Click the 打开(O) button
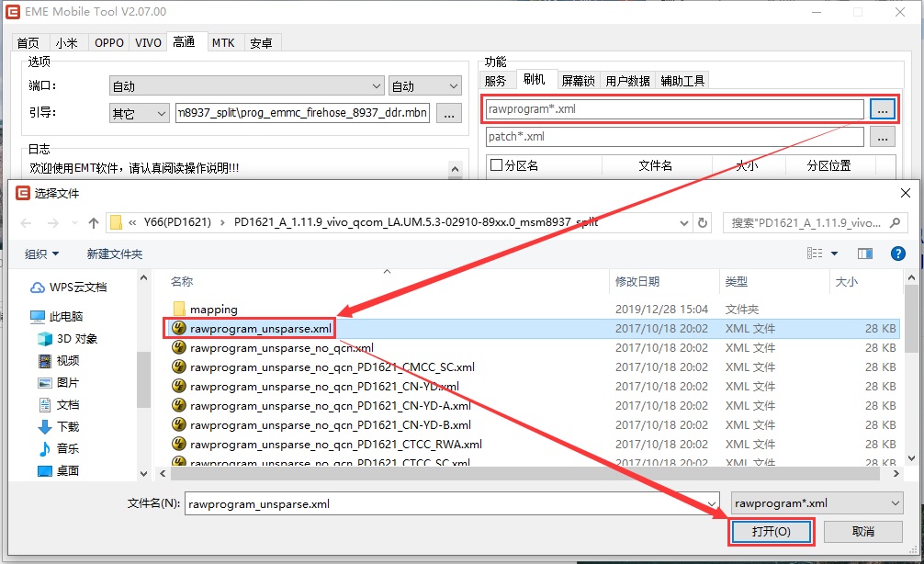Viewport: 924px width, 564px height. [771, 532]
